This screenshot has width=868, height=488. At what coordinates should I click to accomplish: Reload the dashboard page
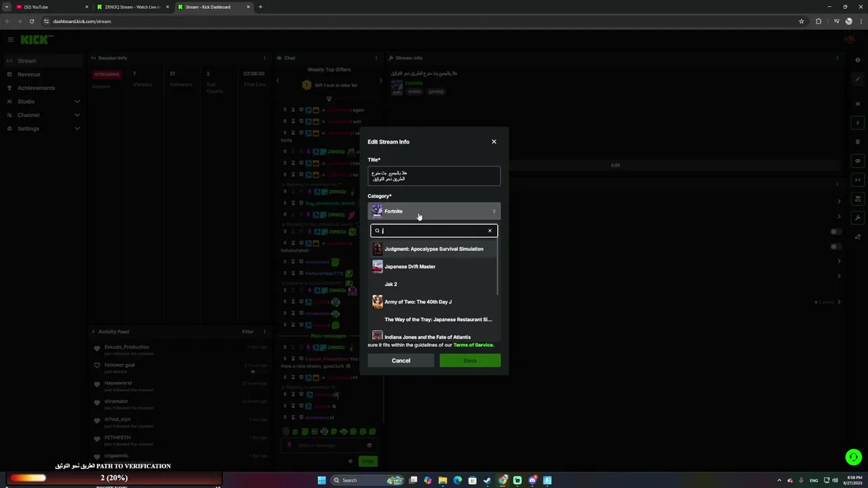[31, 21]
